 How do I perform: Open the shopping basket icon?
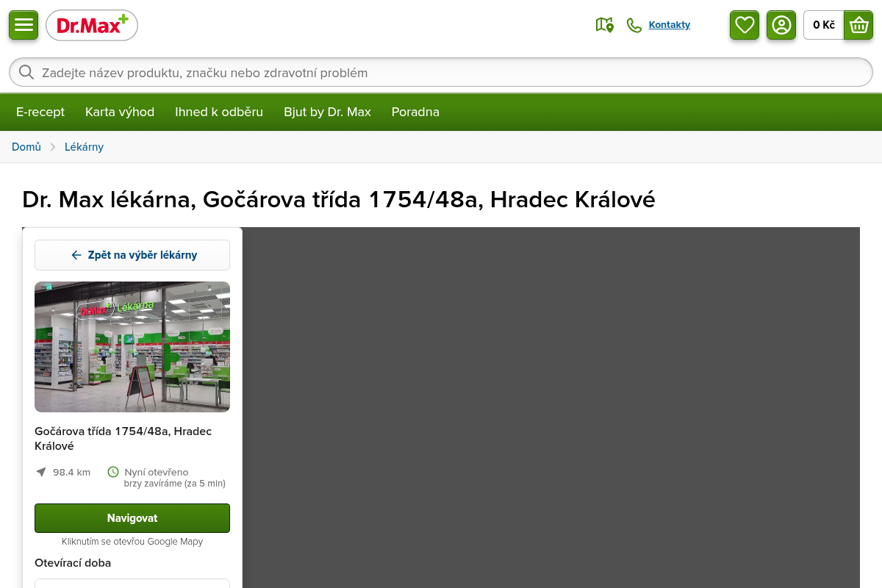click(858, 25)
